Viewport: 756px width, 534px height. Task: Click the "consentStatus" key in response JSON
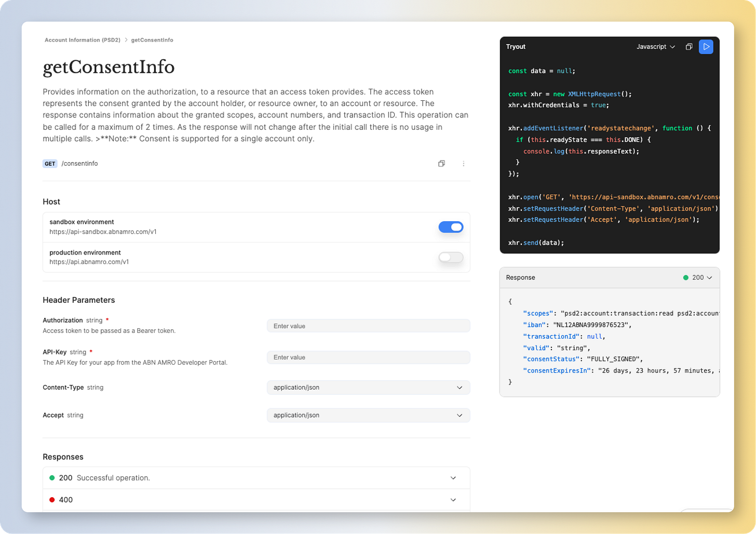[x=551, y=359]
